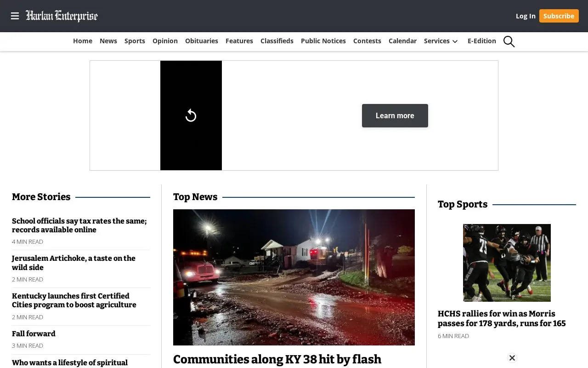Open Jerusalem Artichoke story

click(x=73, y=263)
